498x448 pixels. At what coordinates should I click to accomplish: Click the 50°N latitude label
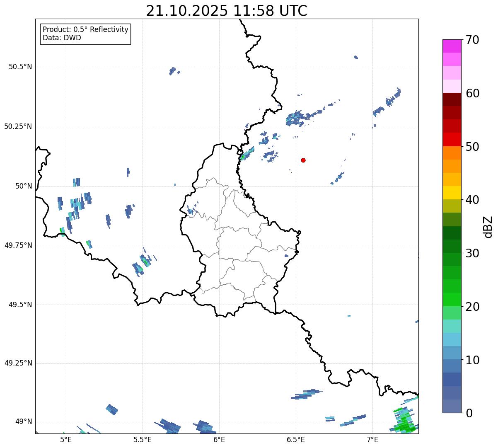pos(24,186)
